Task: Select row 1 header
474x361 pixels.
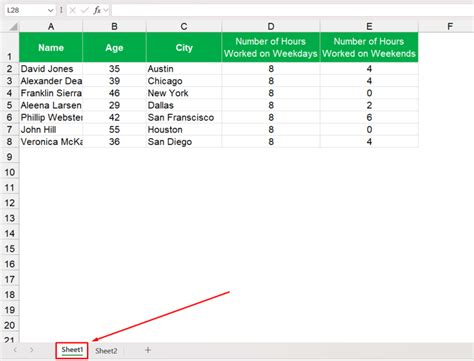Action: [x=9, y=47]
